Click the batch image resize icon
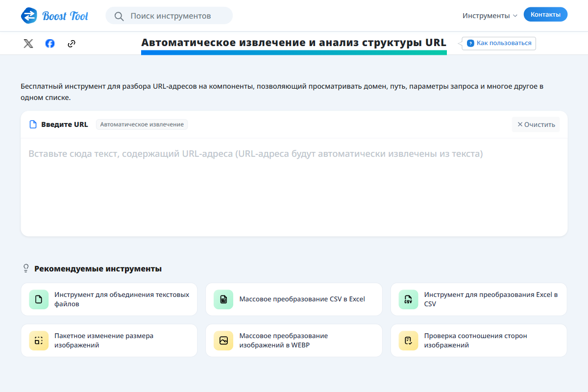 [x=39, y=341]
